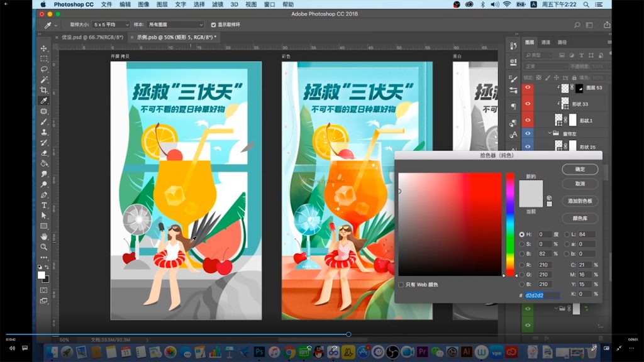Click the vertical hue slider

(510, 224)
